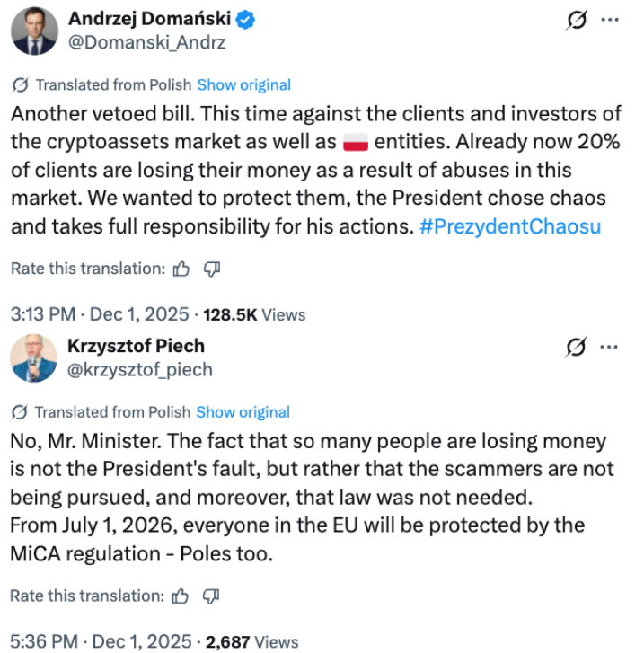Click the Grok icon on Domański's post
The image size is (644, 653).
click(579, 22)
